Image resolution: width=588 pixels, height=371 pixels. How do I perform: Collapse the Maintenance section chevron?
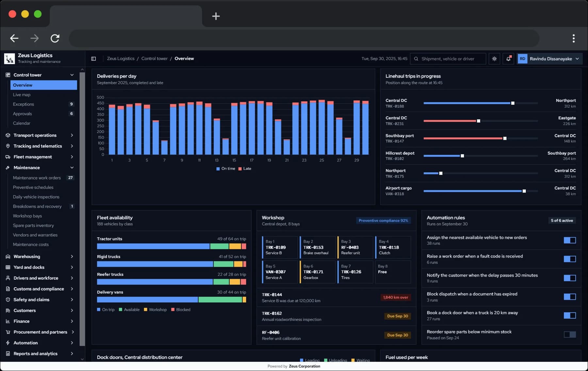pos(72,168)
